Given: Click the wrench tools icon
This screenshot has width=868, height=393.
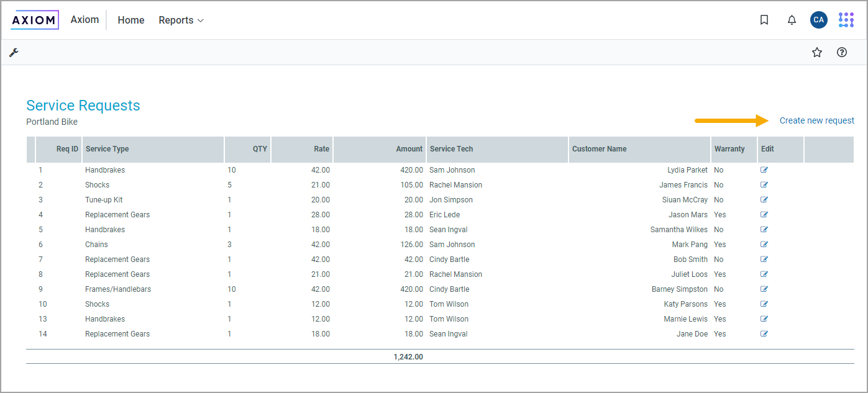Looking at the screenshot, I should tap(14, 53).
